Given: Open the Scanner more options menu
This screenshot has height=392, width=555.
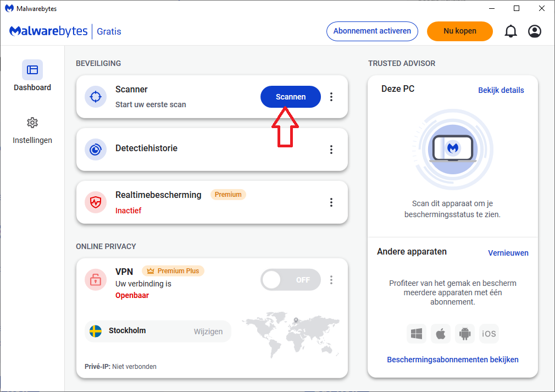Looking at the screenshot, I should point(331,97).
